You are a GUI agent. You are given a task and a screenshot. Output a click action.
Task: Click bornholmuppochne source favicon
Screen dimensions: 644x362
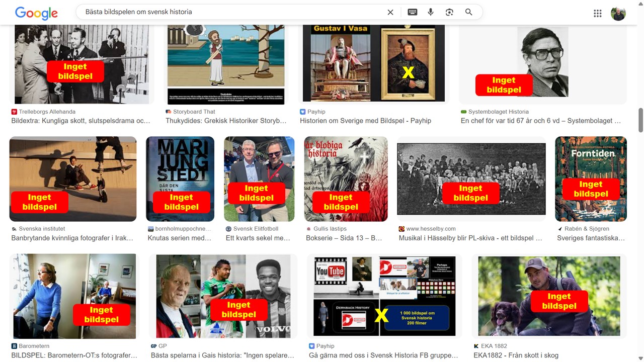pos(150,229)
